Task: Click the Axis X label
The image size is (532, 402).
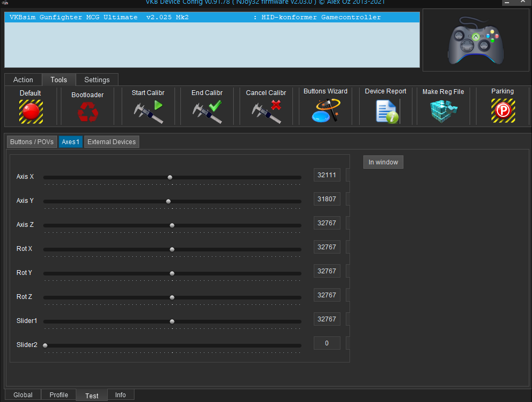Action: (x=25, y=177)
